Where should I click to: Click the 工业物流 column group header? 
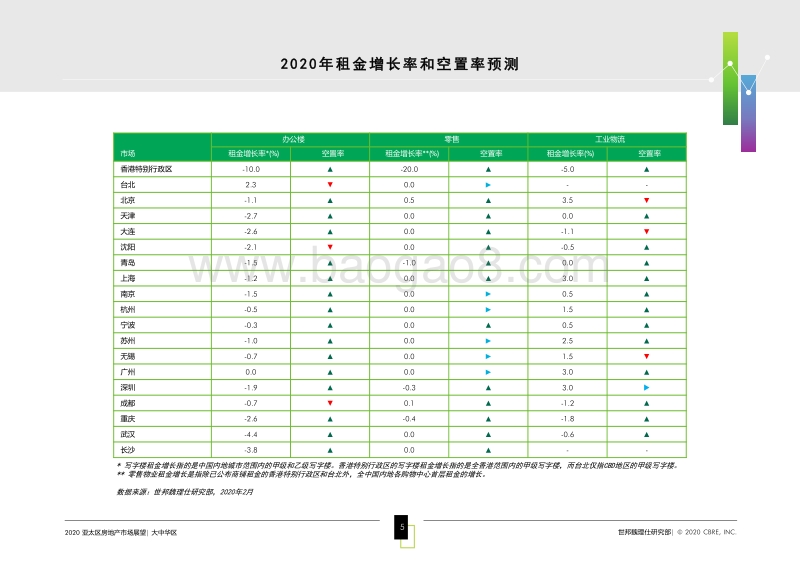point(610,139)
